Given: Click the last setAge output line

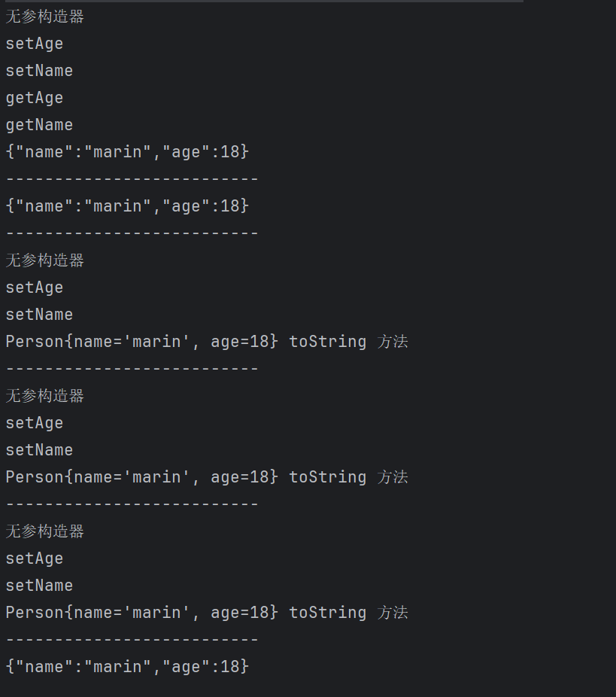Looking at the screenshot, I should pos(35,559).
